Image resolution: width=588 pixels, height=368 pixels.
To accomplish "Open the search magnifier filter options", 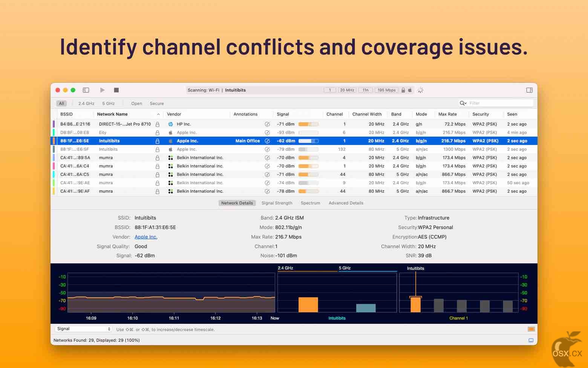I will [463, 103].
